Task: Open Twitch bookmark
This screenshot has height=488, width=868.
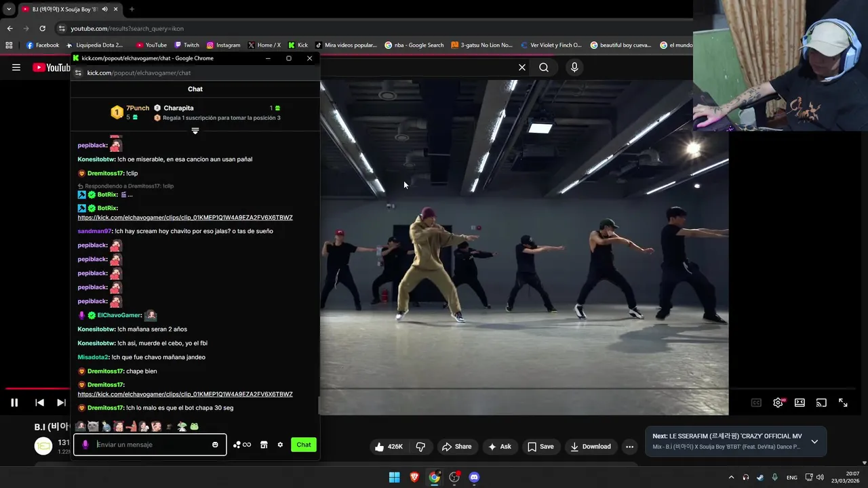Action: point(186,45)
